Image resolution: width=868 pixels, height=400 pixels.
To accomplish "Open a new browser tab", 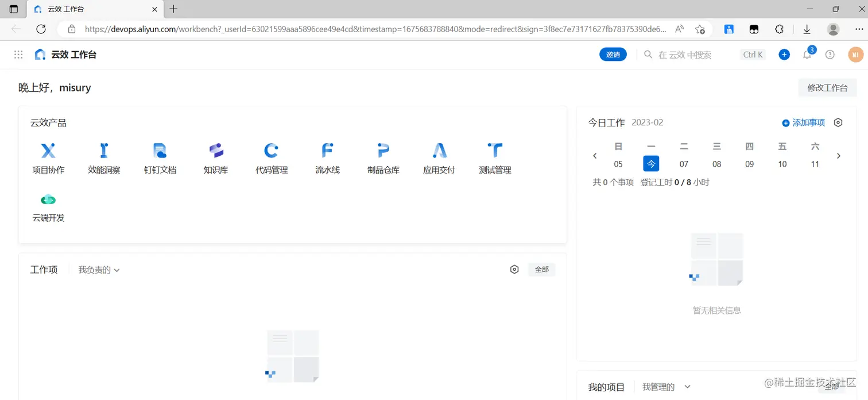I will coord(173,9).
